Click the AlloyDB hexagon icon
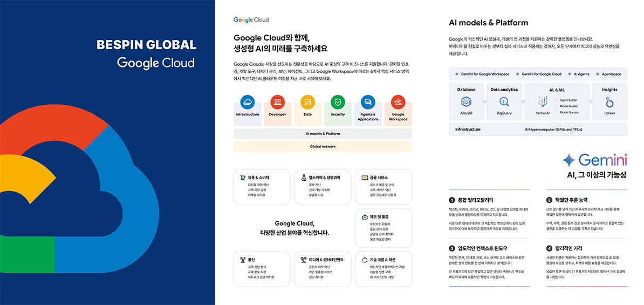 click(466, 101)
